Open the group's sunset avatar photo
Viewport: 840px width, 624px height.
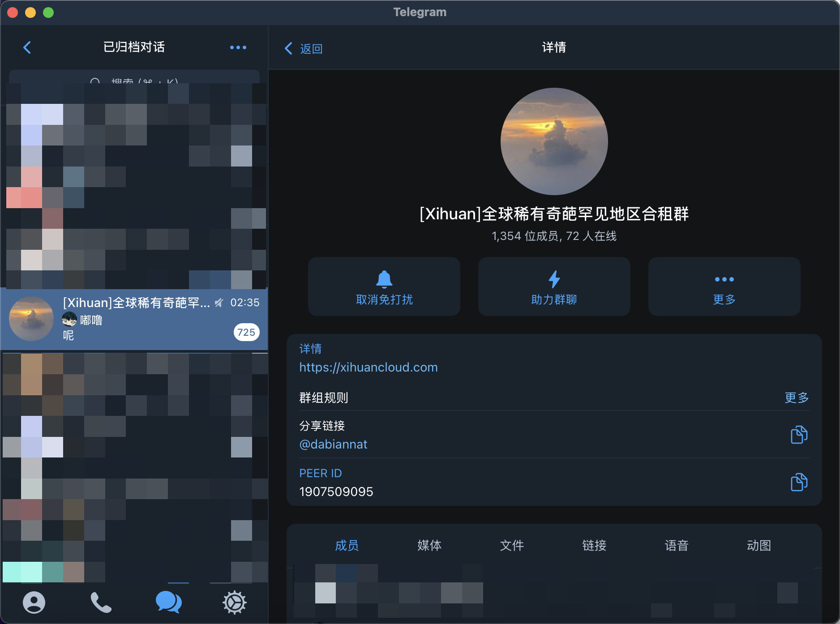click(x=554, y=141)
